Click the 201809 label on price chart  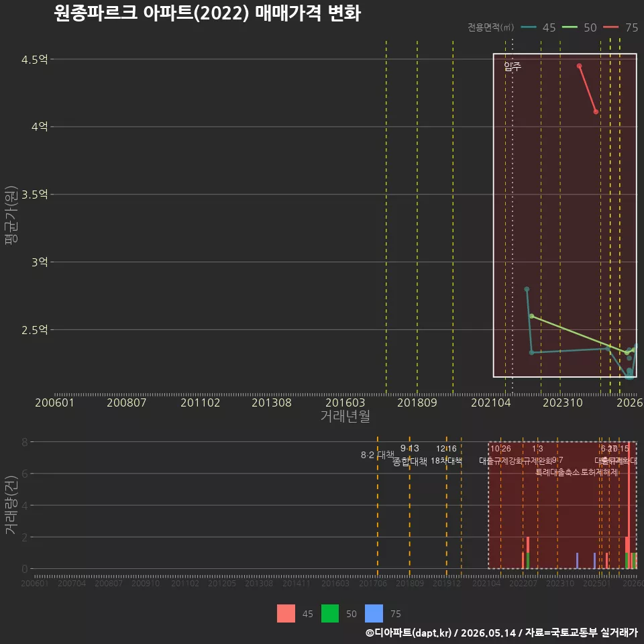click(x=417, y=402)
